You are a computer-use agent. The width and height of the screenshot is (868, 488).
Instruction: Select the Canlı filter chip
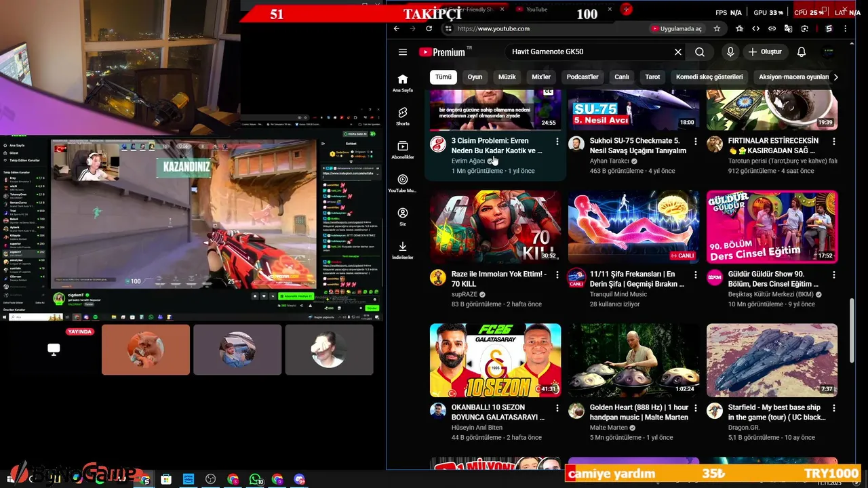coord(622,77)
